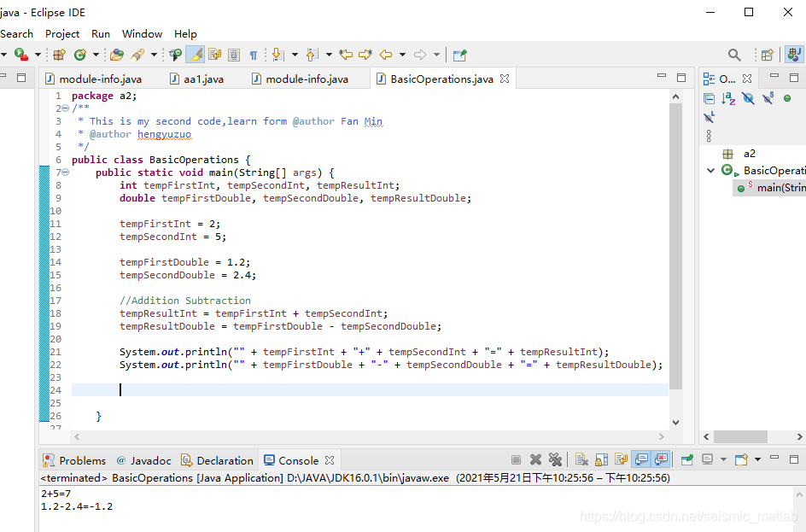Click the New Java Package icon

[x=59, y=55]
